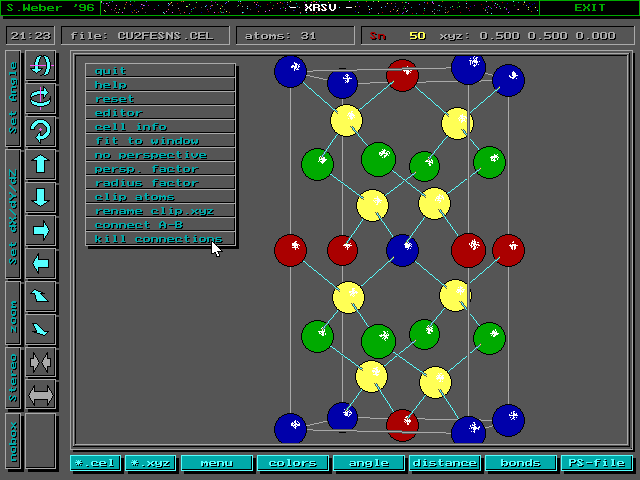This screenshot has height=480, width=640.
Task: Click the distance measurement button
Action: (x=445, y=463)
